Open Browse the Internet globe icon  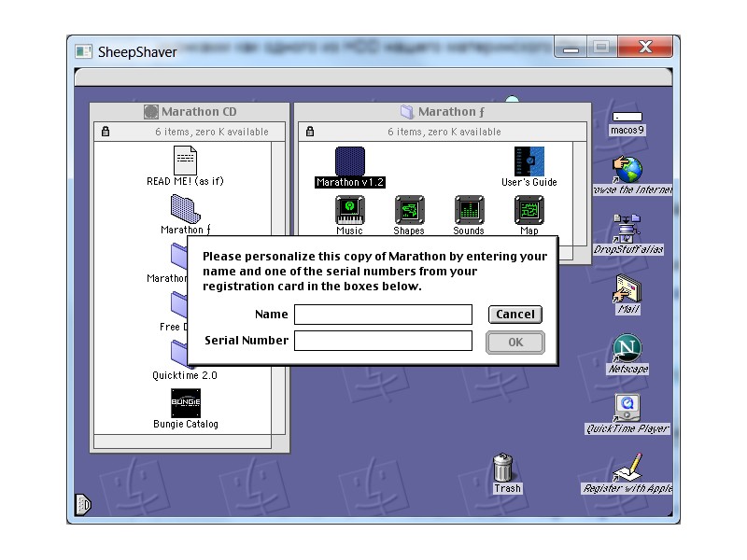tap(627, 170)
